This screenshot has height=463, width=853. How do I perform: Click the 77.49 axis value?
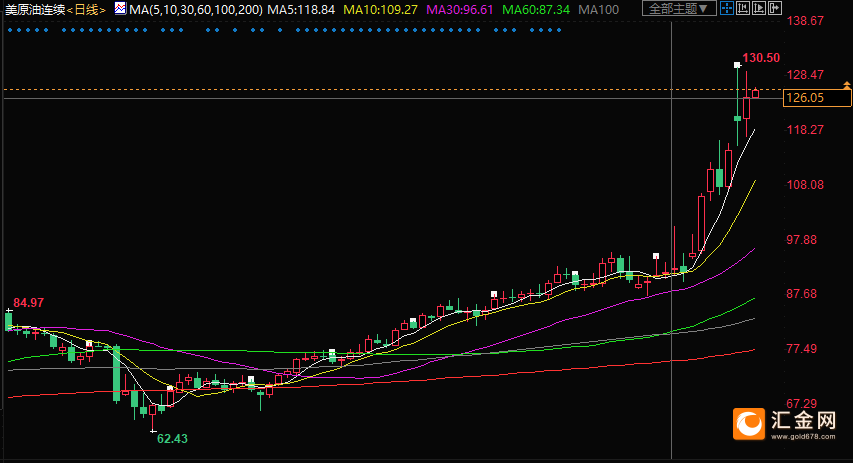click(x=802, y=349)
